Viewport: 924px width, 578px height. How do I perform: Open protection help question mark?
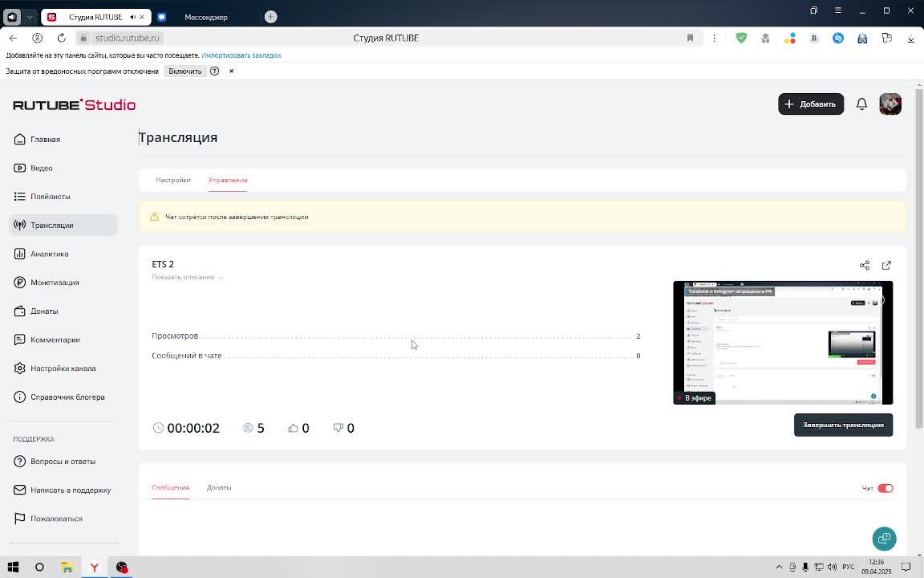point(214,71)
